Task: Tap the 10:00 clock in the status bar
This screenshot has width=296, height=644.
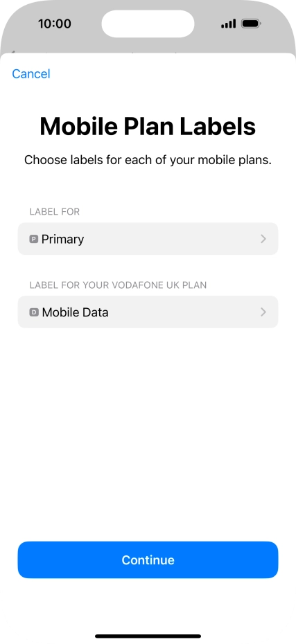Action: (54, 24)
